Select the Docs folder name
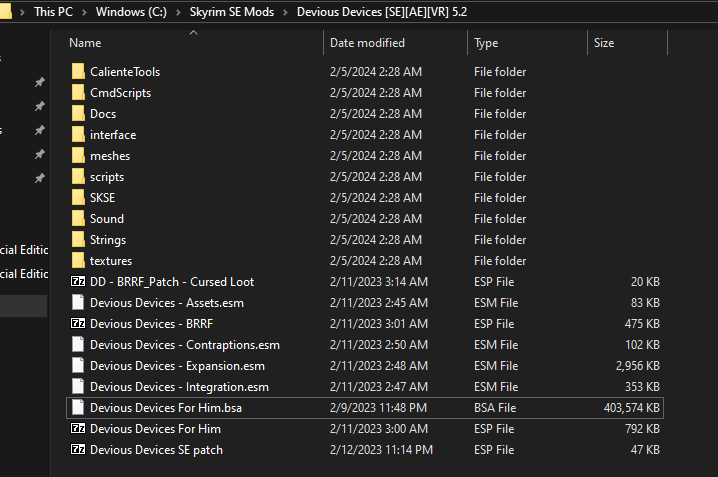718x477 pixels. [x=103, y=114]
